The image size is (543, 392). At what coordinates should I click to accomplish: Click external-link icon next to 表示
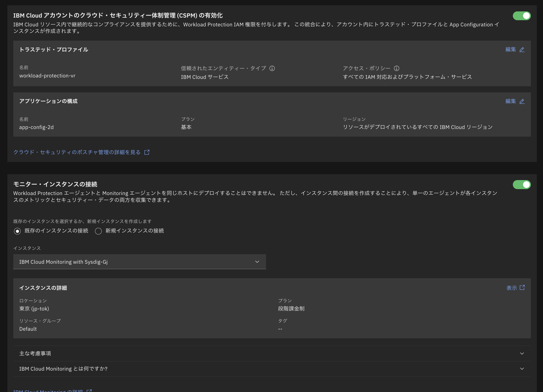(x=522, y=288)
